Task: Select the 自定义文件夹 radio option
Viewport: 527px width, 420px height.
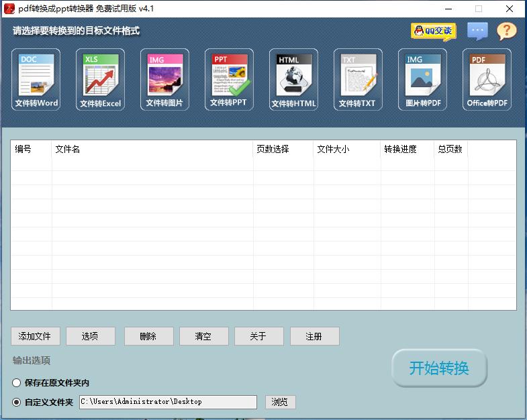Action: coord(17,403)
